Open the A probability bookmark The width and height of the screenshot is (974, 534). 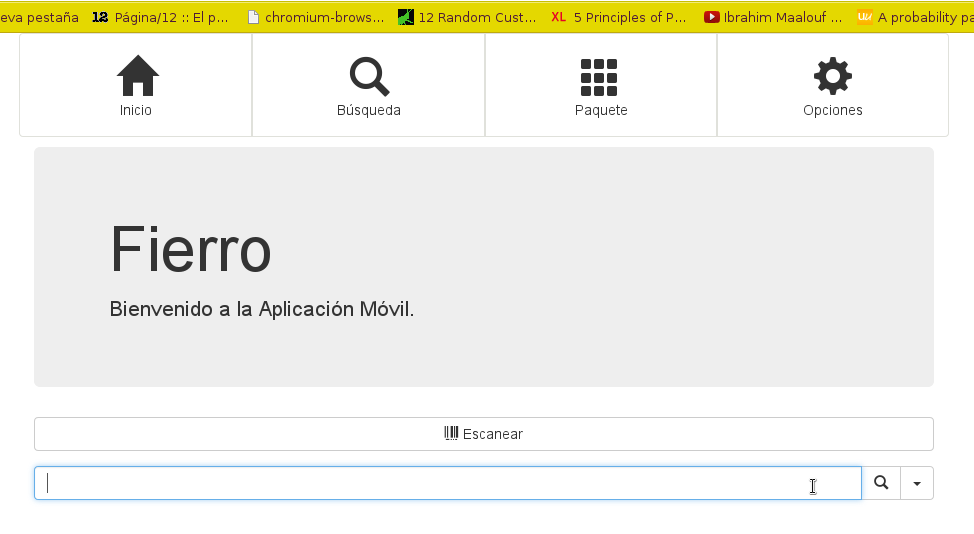pos(916,17)
